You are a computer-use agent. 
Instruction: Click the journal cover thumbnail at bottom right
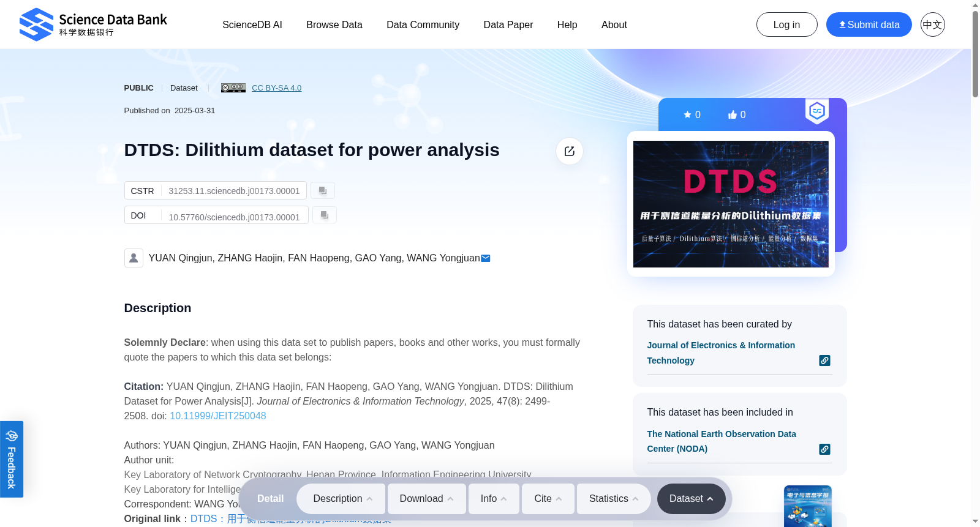808,506
